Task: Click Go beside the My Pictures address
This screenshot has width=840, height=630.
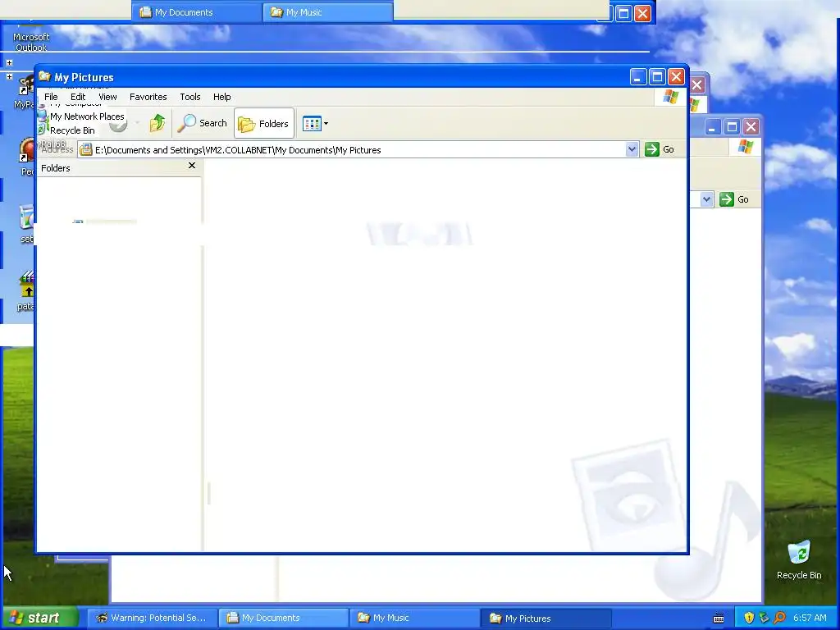Action: point(660,149)
